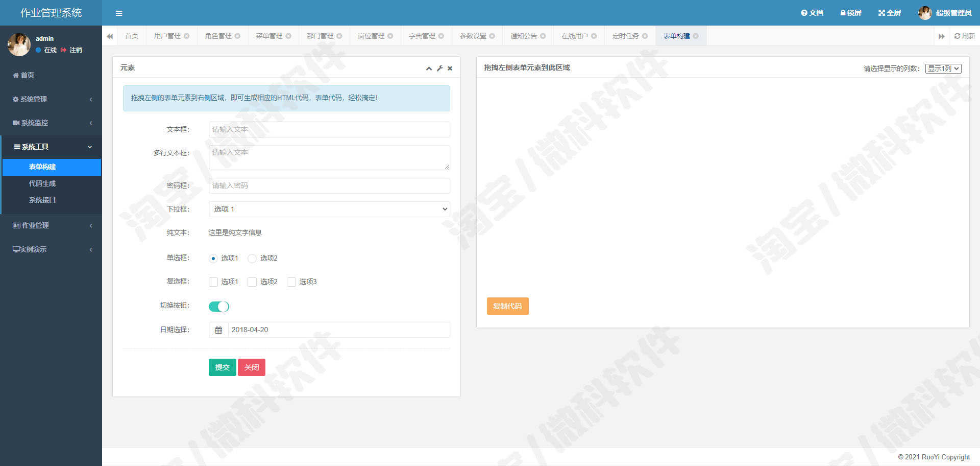Expand the 实例演示 sidebar menu

(x=51, y=249)
